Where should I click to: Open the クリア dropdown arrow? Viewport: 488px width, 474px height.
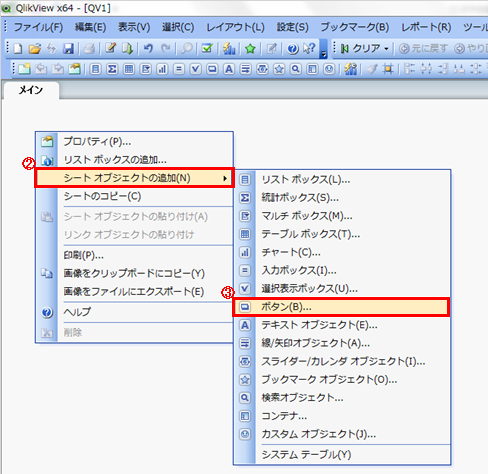click(387, 49)
